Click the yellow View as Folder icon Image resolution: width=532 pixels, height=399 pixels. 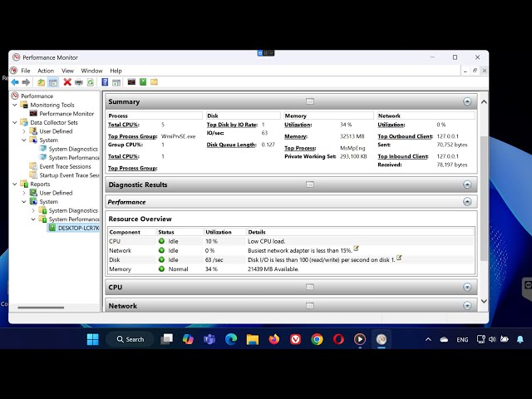pos(154,81)
